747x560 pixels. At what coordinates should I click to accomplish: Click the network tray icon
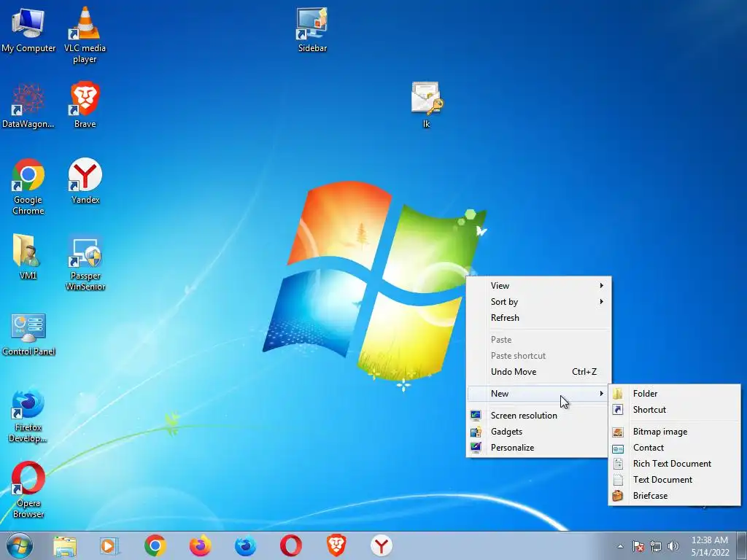coord(656,546)
